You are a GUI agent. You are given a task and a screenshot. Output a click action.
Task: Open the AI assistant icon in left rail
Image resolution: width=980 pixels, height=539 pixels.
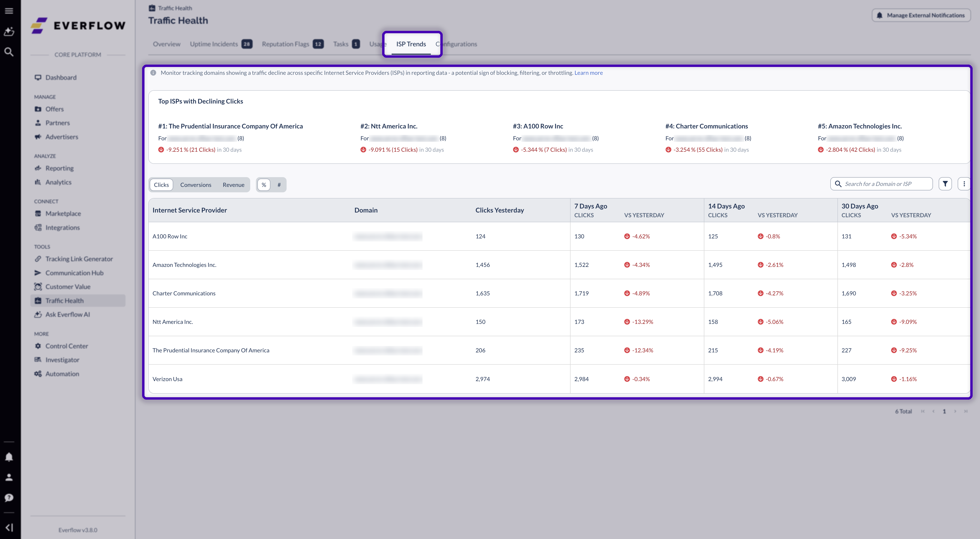(9, 32)
